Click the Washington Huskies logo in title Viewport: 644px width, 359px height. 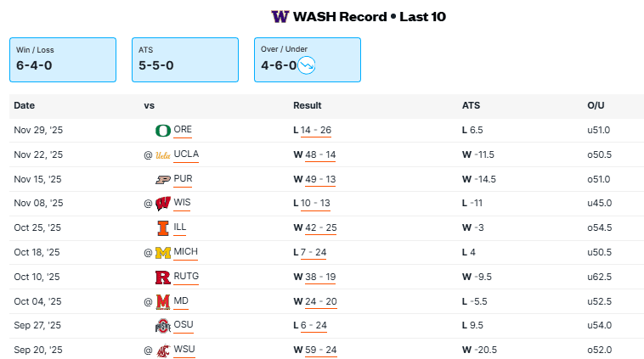[x=280, y=17]
